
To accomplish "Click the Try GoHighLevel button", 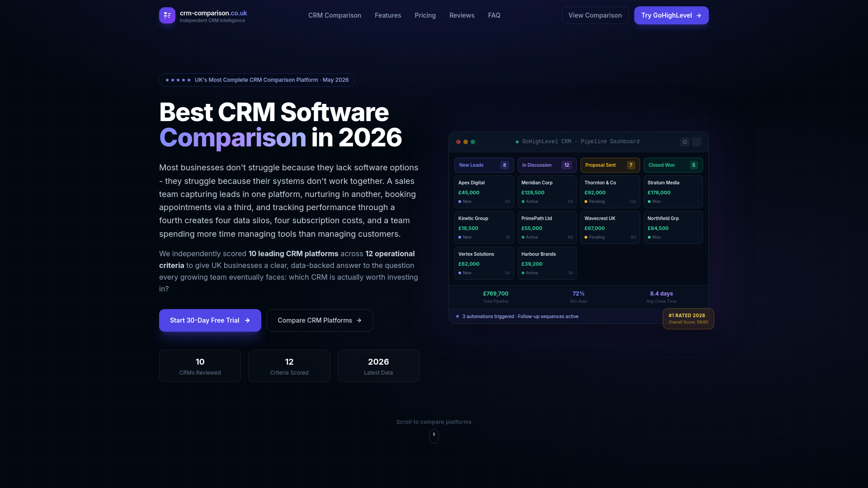I will (x=671, y=15).
